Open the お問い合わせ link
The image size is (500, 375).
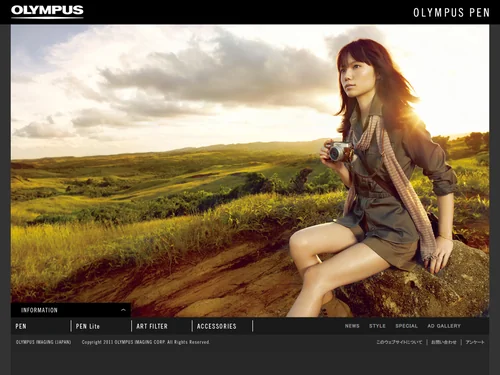[x=444, y=342]
